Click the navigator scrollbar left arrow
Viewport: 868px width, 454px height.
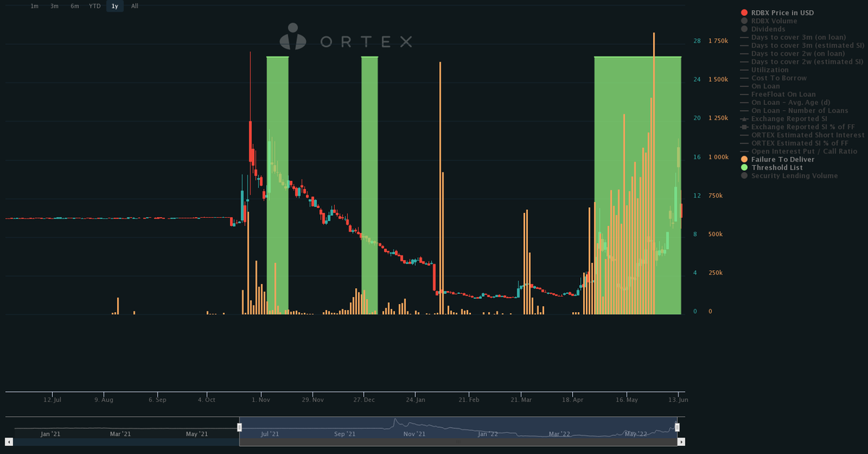9,441
